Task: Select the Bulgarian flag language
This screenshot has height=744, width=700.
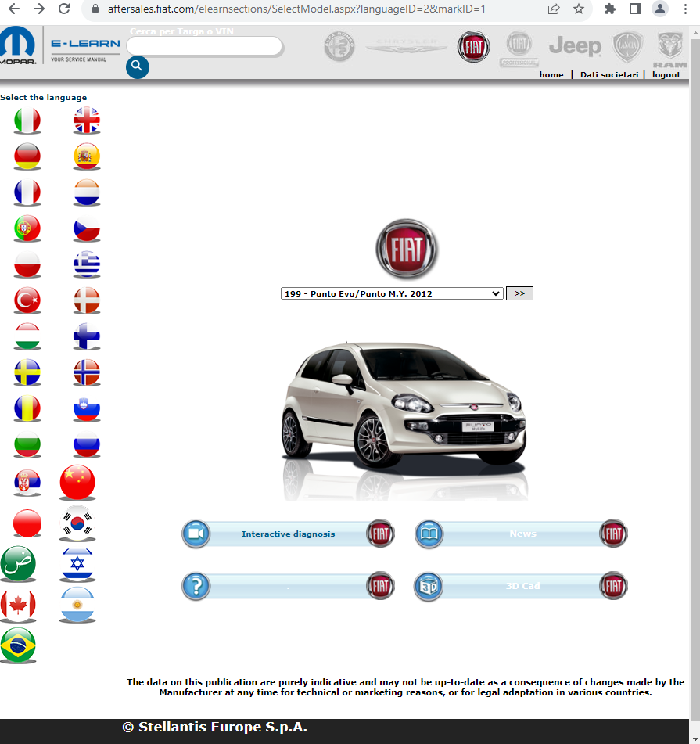Action: (27, 445)
